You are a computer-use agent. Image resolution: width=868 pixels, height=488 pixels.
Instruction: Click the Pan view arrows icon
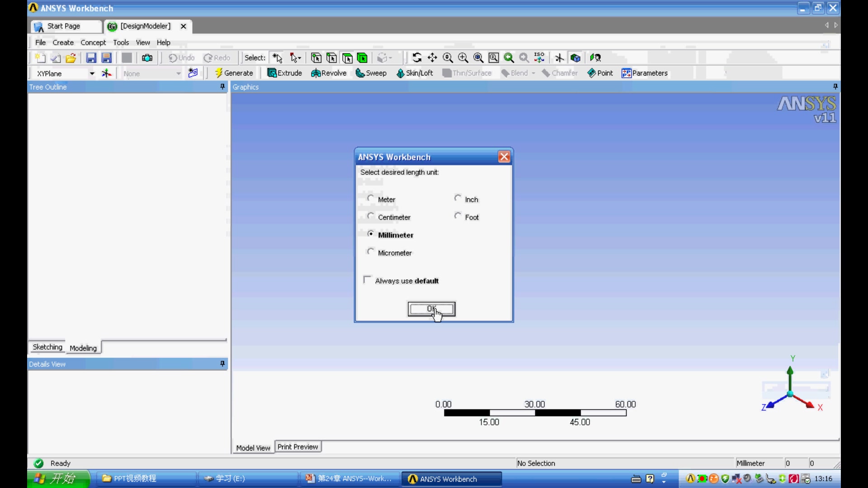[x=432, y=58]
